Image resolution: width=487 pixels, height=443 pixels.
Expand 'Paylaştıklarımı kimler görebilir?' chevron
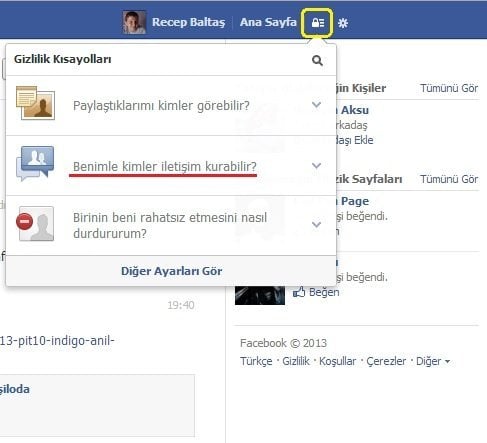click(316, 105)
